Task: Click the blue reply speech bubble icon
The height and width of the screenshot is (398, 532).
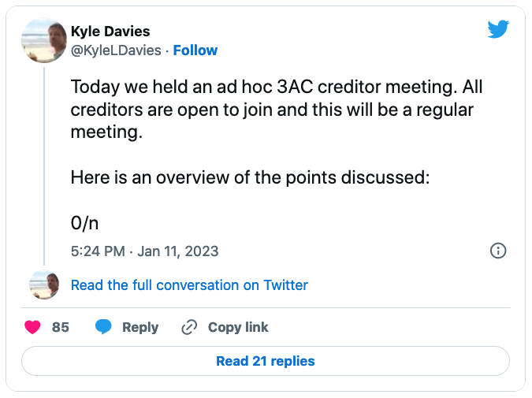Action: [x=103, y=327]
